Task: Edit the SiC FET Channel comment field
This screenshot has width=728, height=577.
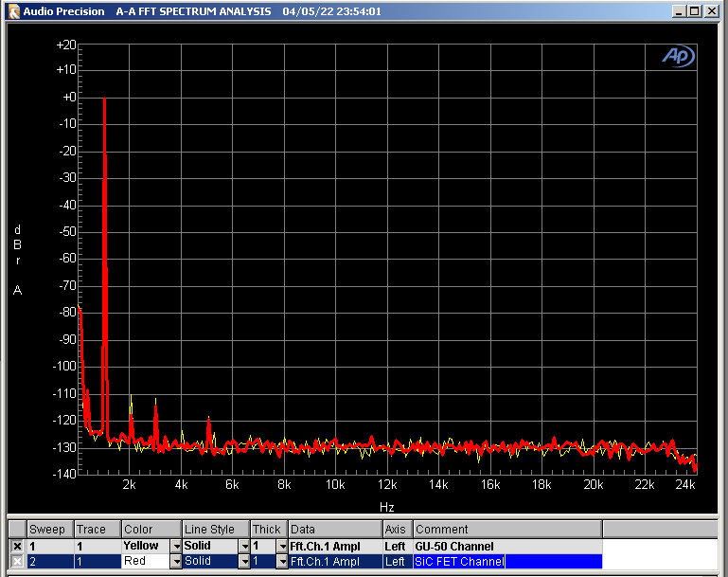Action: click(506, 562)
